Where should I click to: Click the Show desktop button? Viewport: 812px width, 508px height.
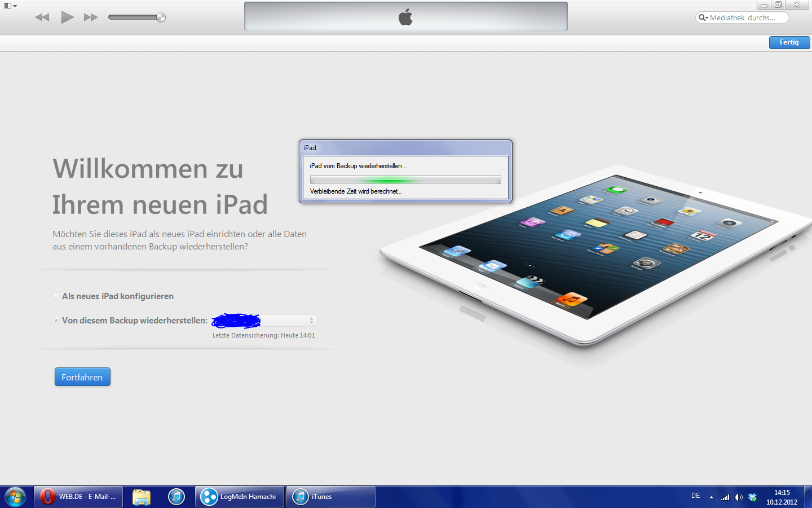[808, 497]
